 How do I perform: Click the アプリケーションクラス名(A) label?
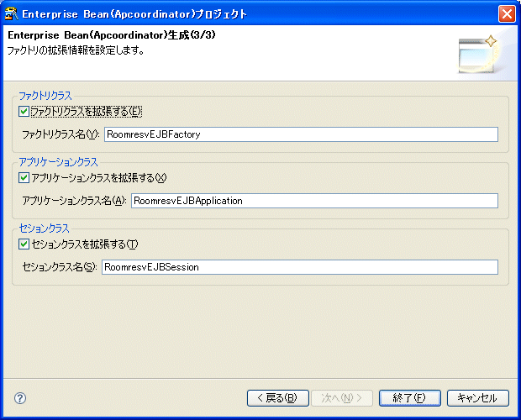tap(74, 201)
